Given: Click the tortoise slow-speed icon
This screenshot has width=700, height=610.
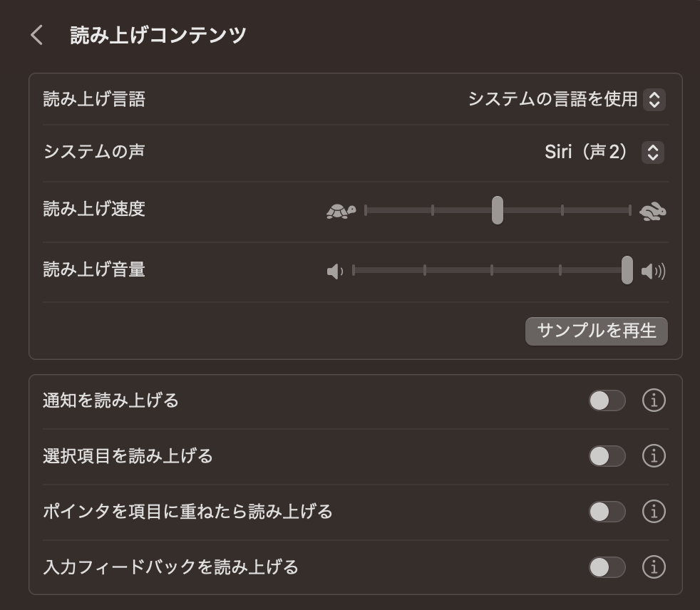Looking at the screenshot, I should pyautogui.click(x=341, y=211).
